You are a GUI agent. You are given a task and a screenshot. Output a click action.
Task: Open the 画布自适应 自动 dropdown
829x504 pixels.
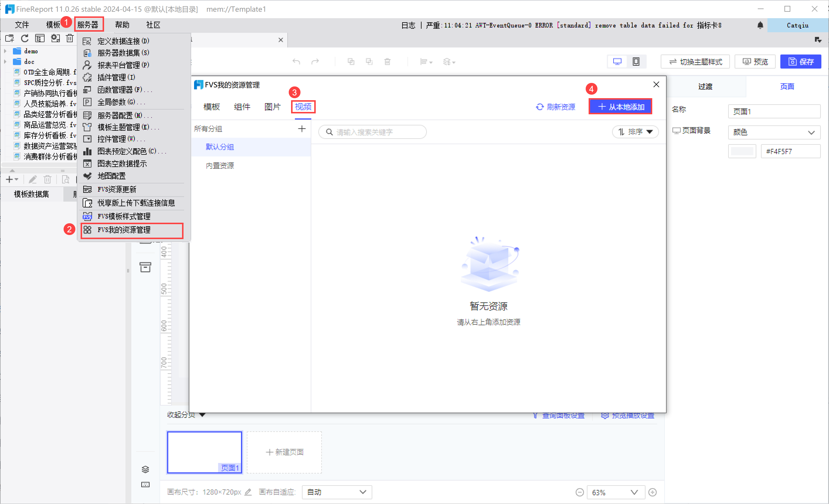(x=337, y=492)
